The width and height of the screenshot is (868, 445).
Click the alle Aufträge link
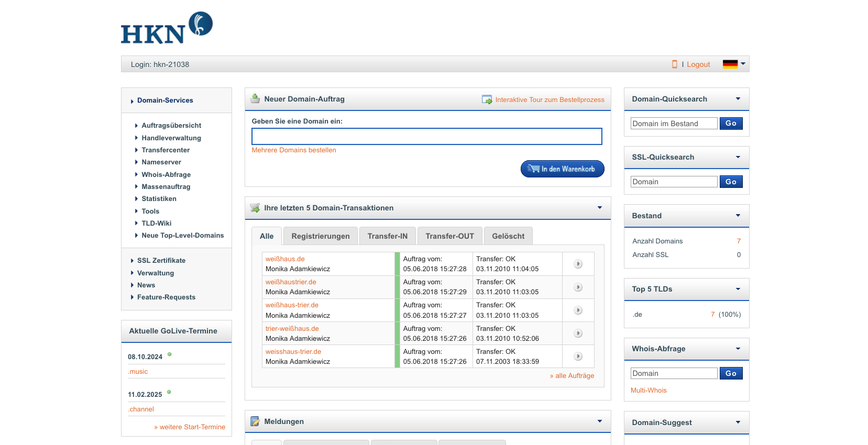pyautogui.click(x=572, y=376)
